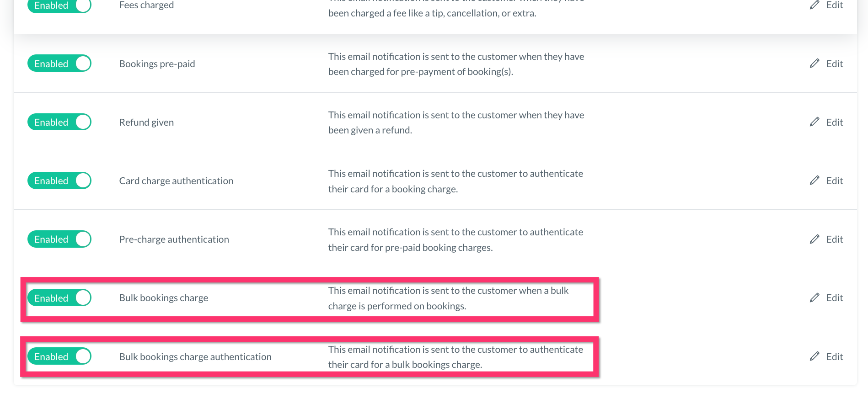Click the Pre-charge authentication description text
This screenshot has width=868, height=393.
[x=455, y=239]
